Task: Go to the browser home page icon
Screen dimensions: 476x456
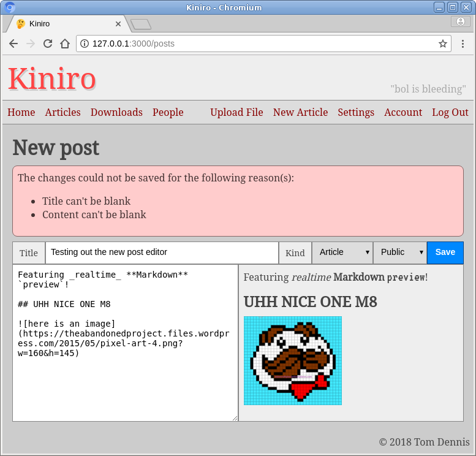Action: 65,44
